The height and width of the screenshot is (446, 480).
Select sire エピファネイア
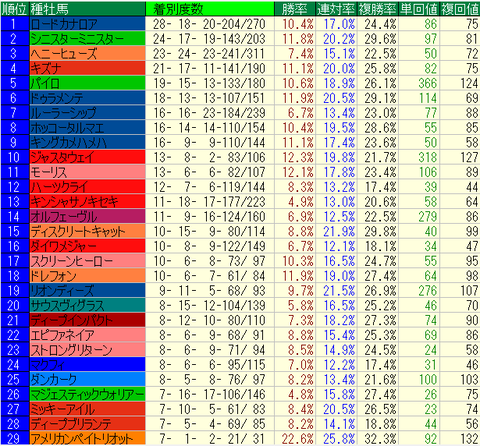pyautogui.click(x=87, y=335)
